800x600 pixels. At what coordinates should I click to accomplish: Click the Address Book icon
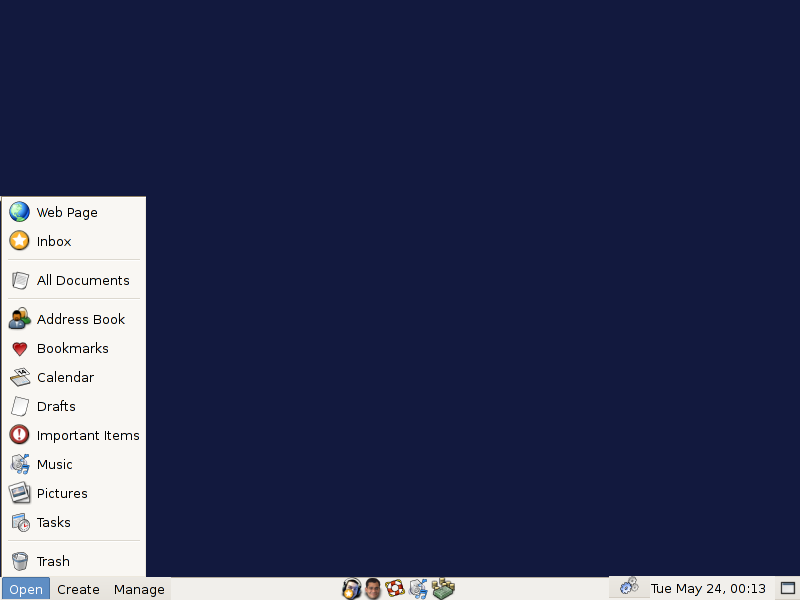19,319
